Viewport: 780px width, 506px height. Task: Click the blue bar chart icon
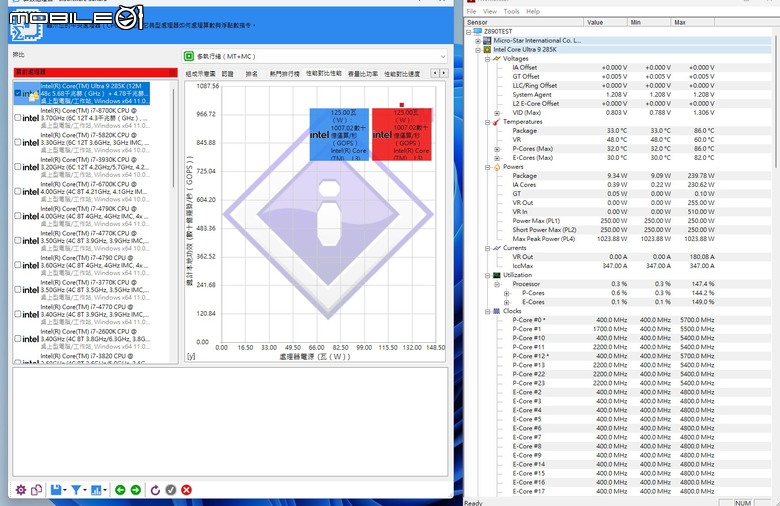tap(96, 490)
